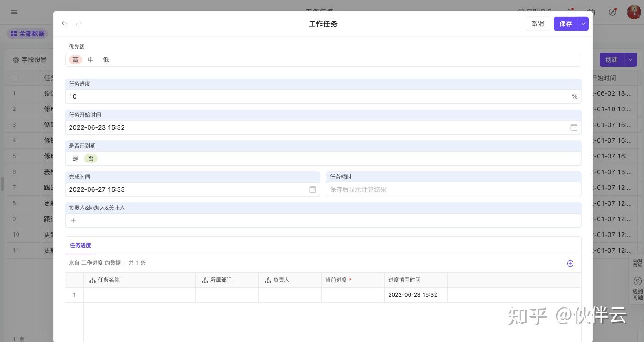Screen dimensions: 644x342
Task: Click the undo arrow icon in dialog header
Action: pos(65,24)
